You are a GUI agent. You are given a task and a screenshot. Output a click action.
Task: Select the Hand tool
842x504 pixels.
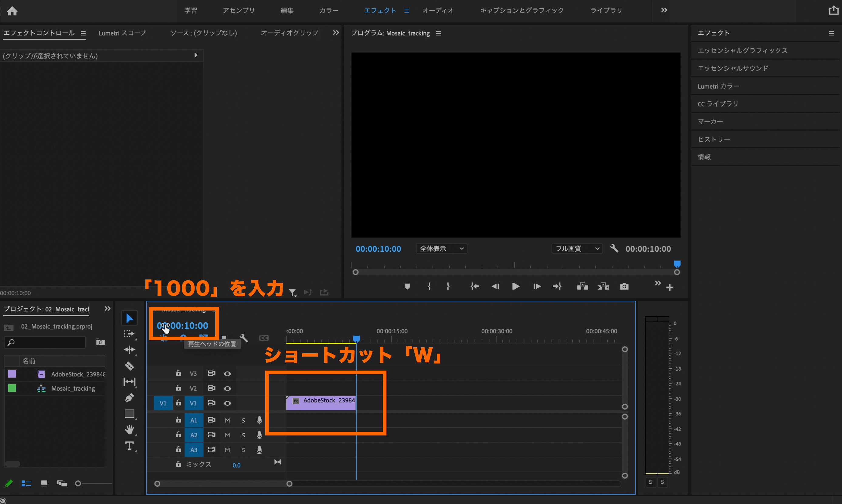click(129, 430)
